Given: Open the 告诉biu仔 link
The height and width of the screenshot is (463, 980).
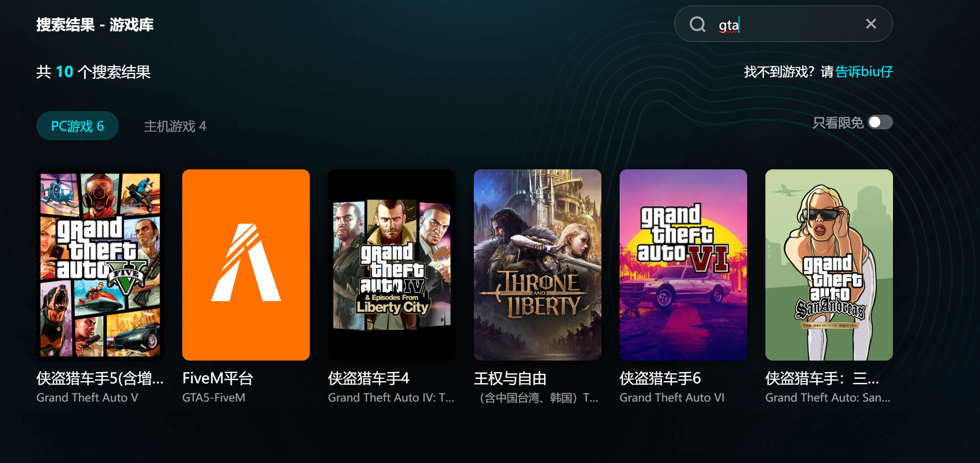Looking at the screenshot, I should pyautogui.click(x=864, y=71).
